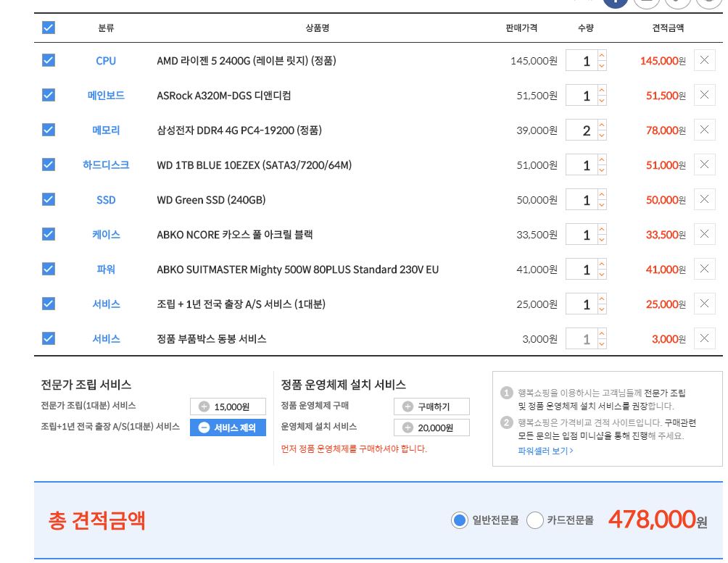
Task: Click the blue 서비스 제외 button
Action: tap(228, 428)
